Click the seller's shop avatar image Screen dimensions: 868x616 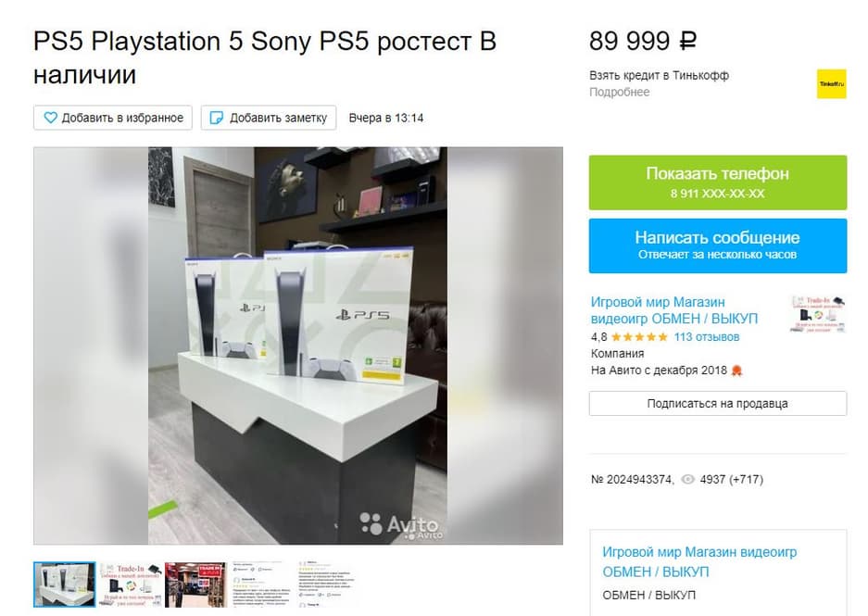[x=818, y=314]
